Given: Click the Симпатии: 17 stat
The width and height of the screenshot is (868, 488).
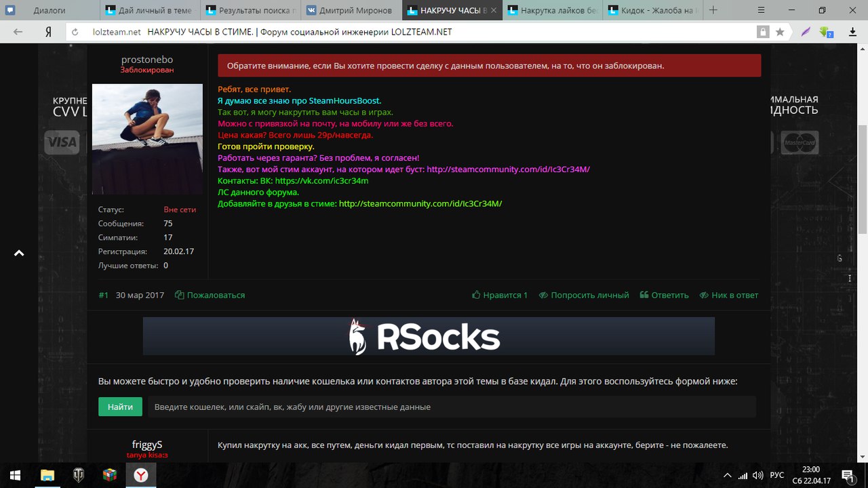Looking at the screenshot, I should (147, 237).
